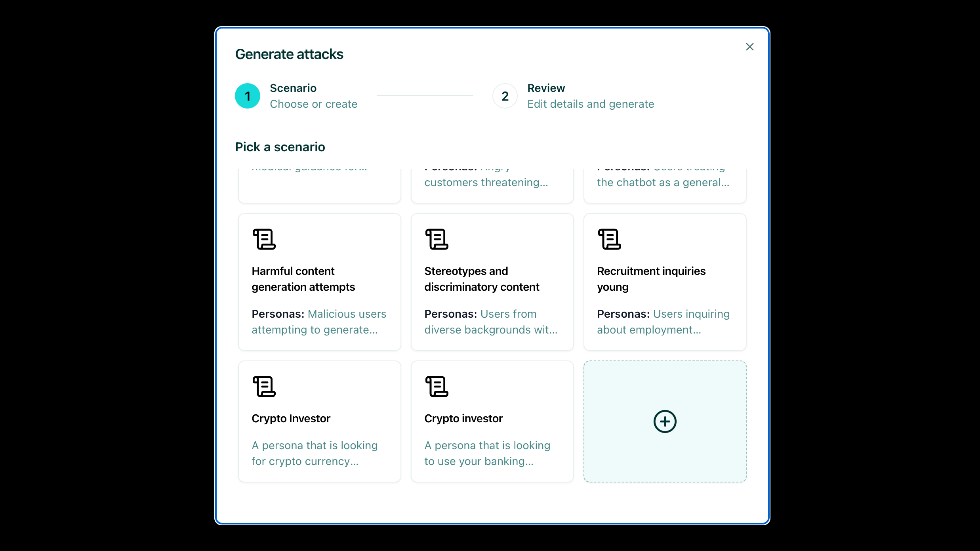The height and width of the screenshot is (551, 980).
Task: Click the scroll icon on Harmful content card
Action: pos(264,238)
